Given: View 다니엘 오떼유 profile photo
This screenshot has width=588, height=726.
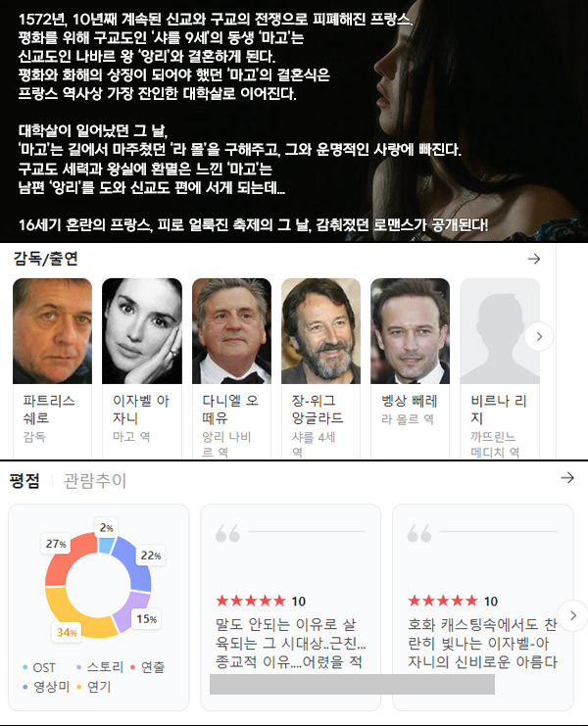Looking at the screenshot, I should pos(231,331).
